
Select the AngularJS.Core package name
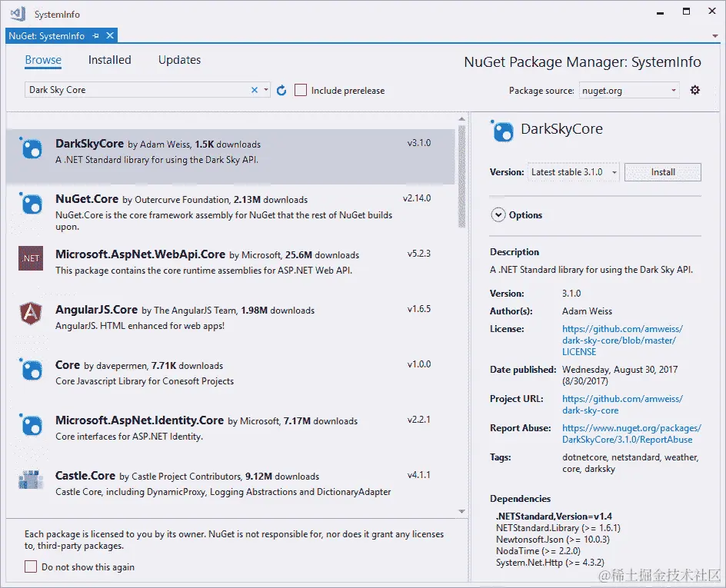pos(96,310)
